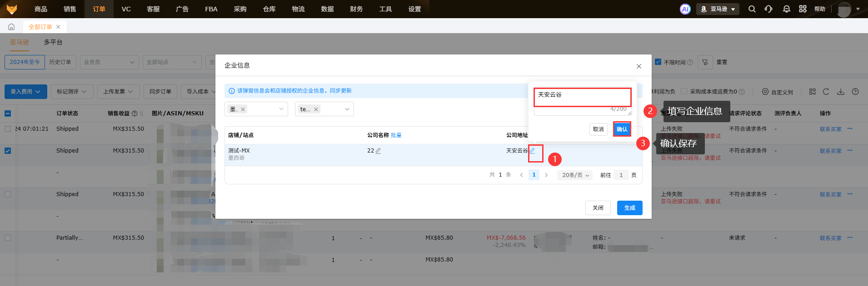Click the 取消 button in address popup
Screen dimensions: 868x286
point(599,129)
